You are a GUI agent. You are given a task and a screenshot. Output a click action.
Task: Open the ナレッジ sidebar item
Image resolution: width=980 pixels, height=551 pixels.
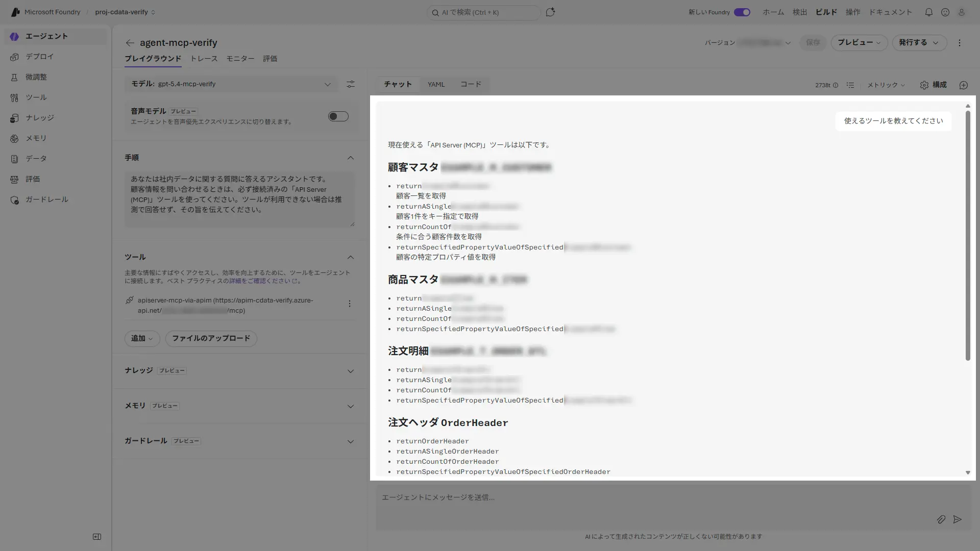coord(56,118)
